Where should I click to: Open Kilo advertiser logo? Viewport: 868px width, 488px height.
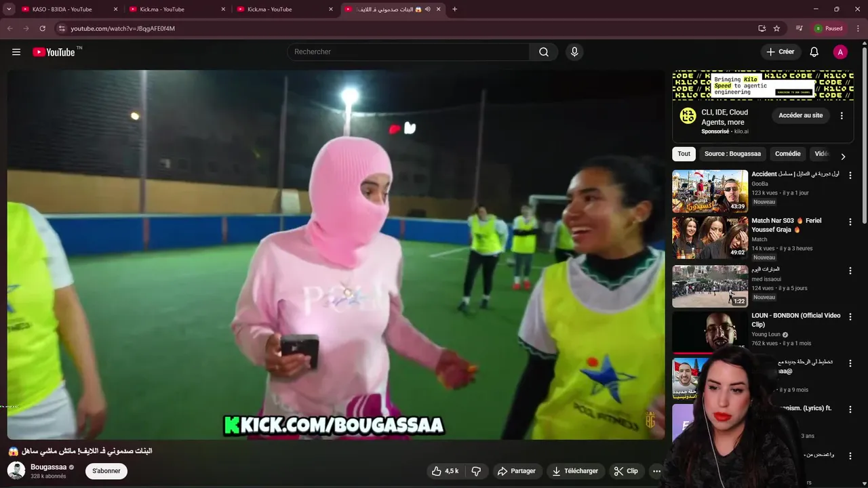click(x=688, y=116)
